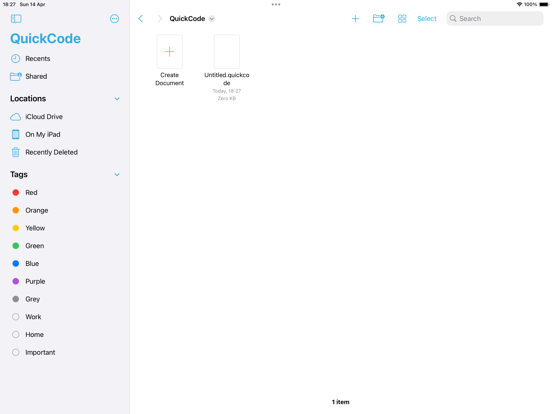552x414 pixels.
Task: Click the QuickCode sidebar heading
Action: tap(45, 39)
